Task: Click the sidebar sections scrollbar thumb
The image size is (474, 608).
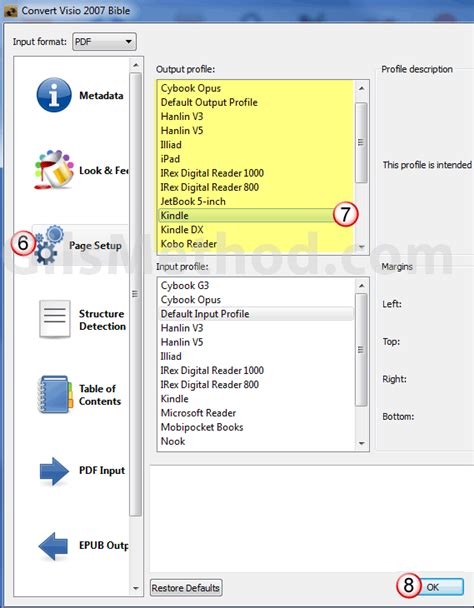Action: (x=135, y=294)
